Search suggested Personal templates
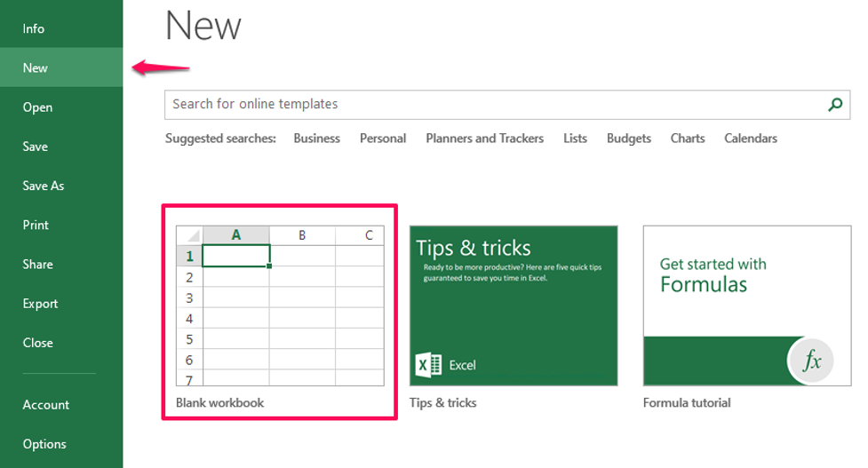This screenshot has width=868, height=468. [x=383, y=139]
